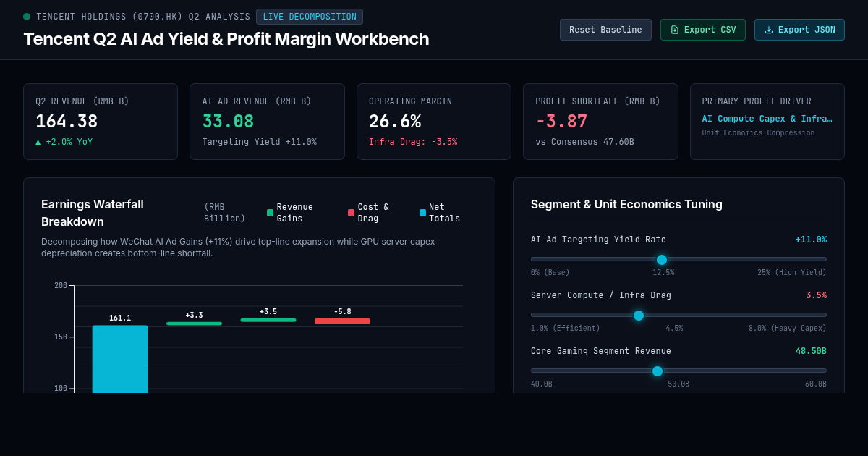Click the 12.5% slider midpoint label
Image resolution: width=868 pixels, height=456 pixels.
click(663, 273)
